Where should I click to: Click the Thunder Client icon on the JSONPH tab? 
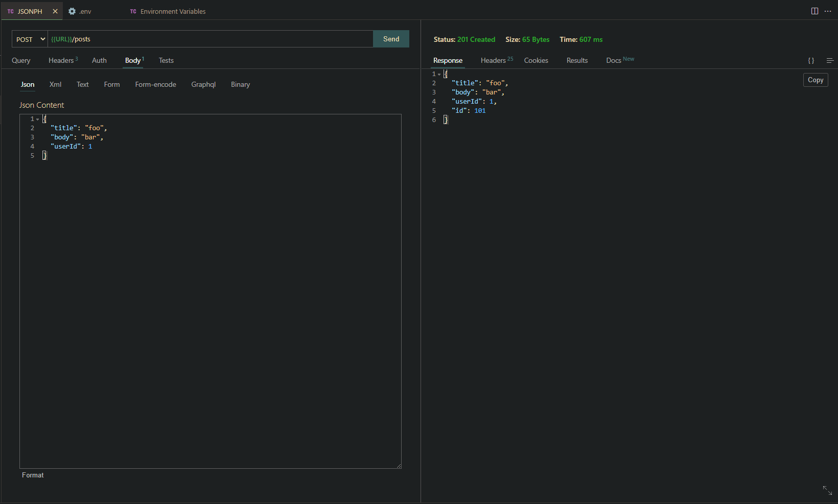pos(11,11)
